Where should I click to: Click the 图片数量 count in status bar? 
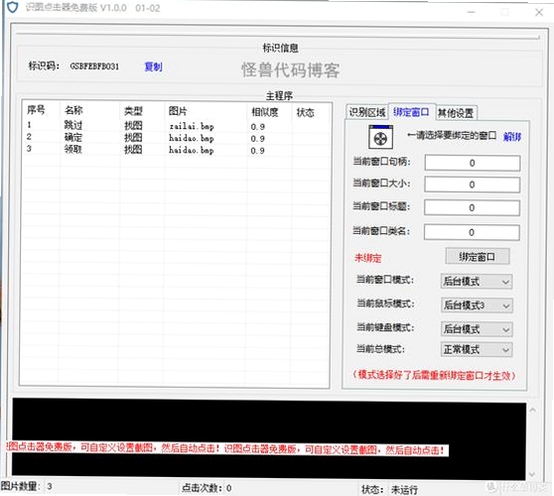point(26,486)
